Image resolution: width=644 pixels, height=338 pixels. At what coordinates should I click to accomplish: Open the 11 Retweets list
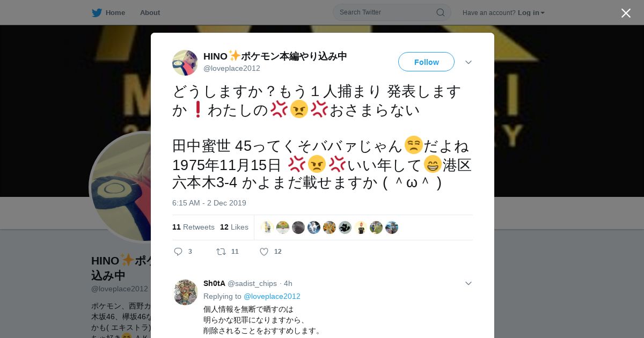(193, 227)
